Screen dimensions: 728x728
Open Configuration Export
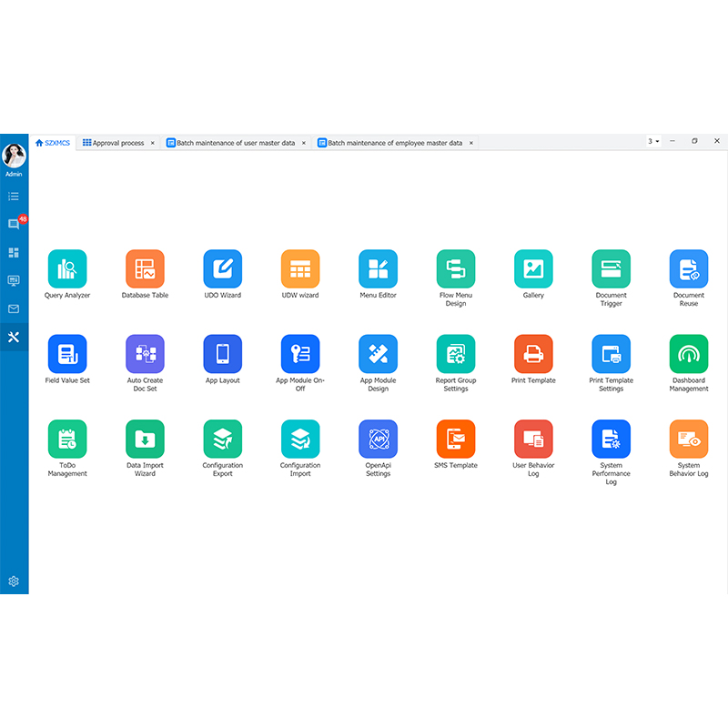(x=222, y=440)
